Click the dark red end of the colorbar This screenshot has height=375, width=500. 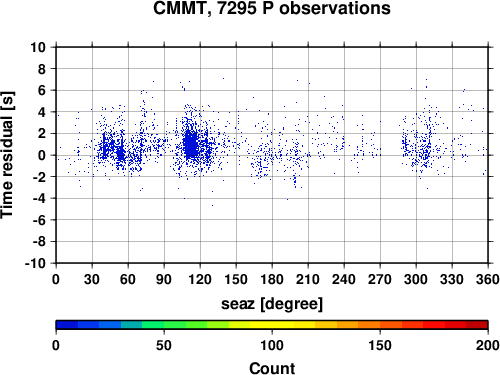[x=477, y=325]
